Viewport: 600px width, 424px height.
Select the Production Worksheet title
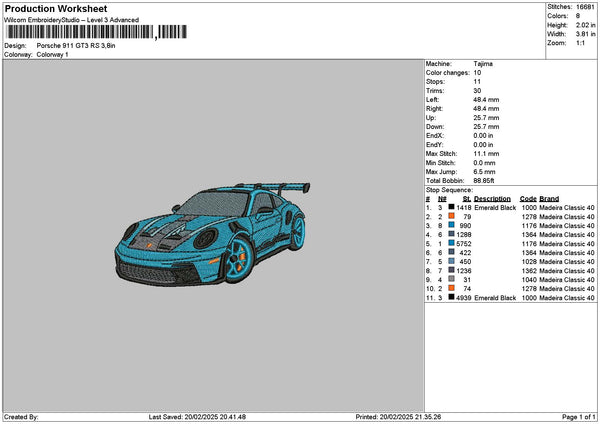(55, 8)
